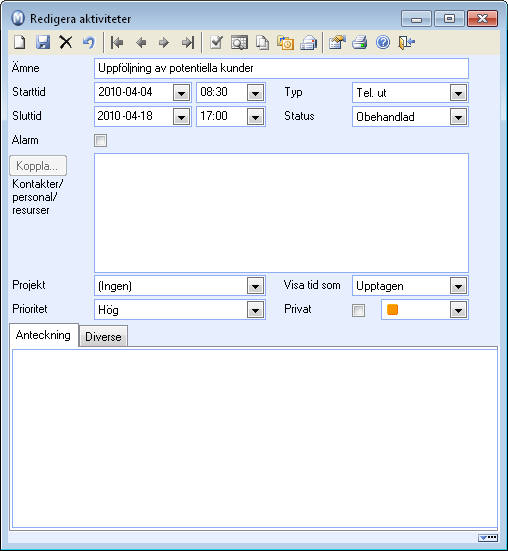The image size is (508, 551).
Task: Tick the Privat checkbox
Action: pos(358,310)
